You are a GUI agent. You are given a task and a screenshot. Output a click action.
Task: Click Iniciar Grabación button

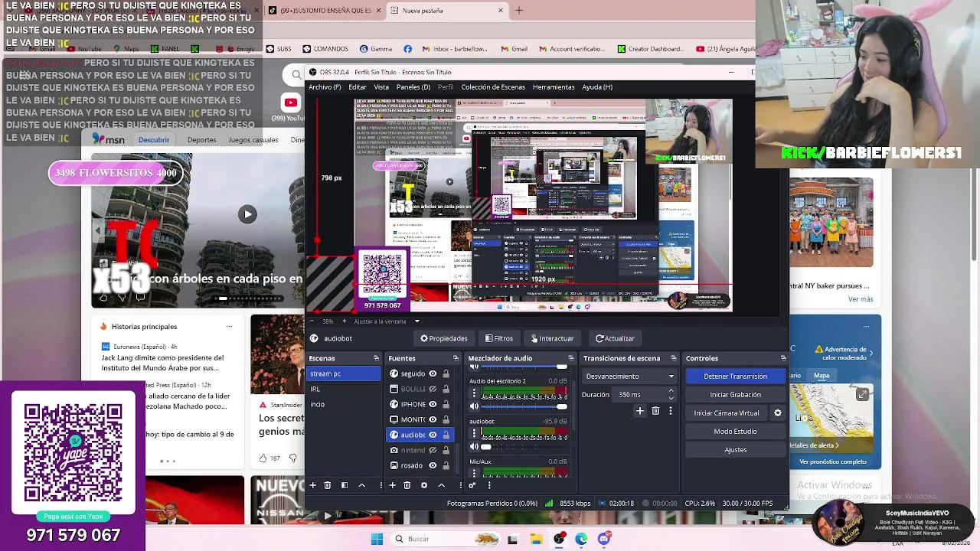735,395
